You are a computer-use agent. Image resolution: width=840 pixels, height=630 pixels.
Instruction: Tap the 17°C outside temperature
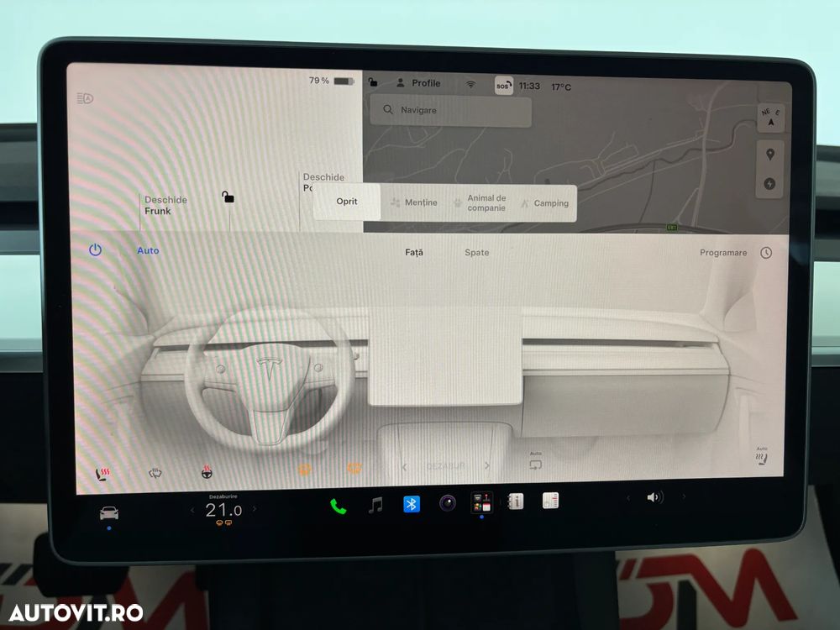(x=561, y=87)
